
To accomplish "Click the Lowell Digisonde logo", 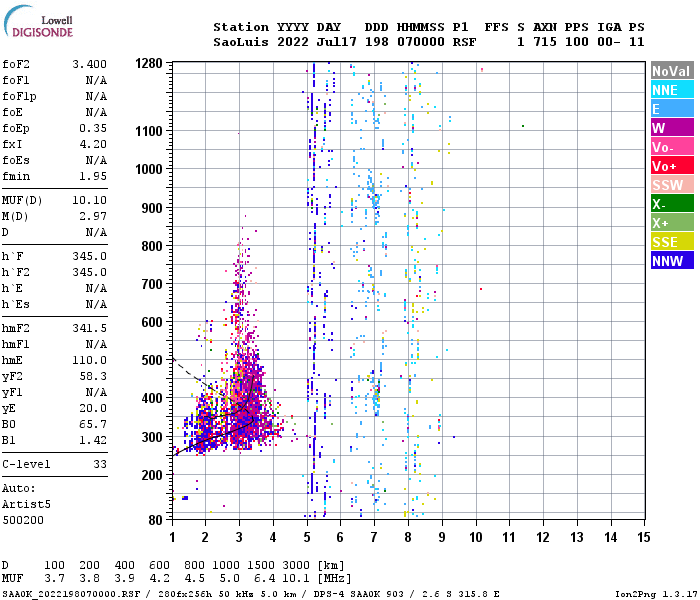I will [38, 22].
